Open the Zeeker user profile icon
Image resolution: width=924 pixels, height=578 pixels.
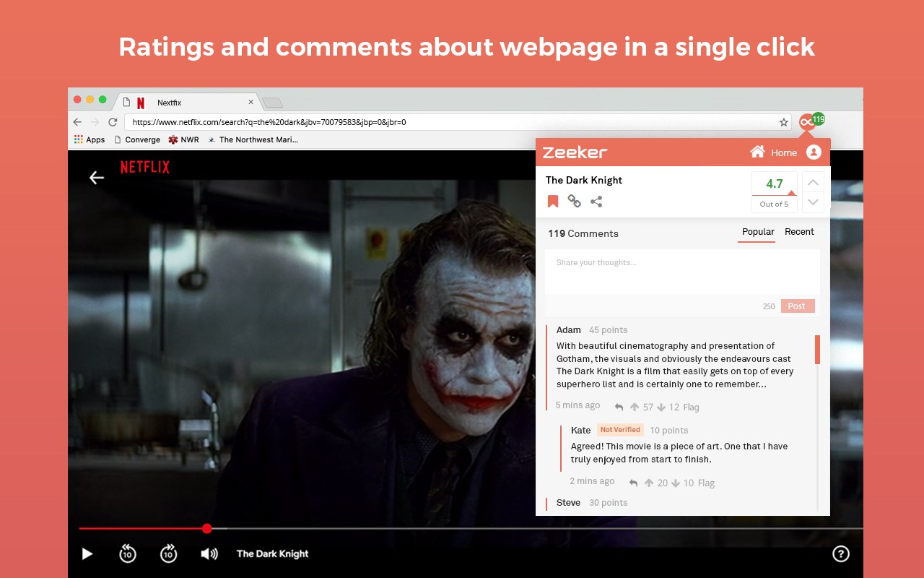click(x=814, y=152)
